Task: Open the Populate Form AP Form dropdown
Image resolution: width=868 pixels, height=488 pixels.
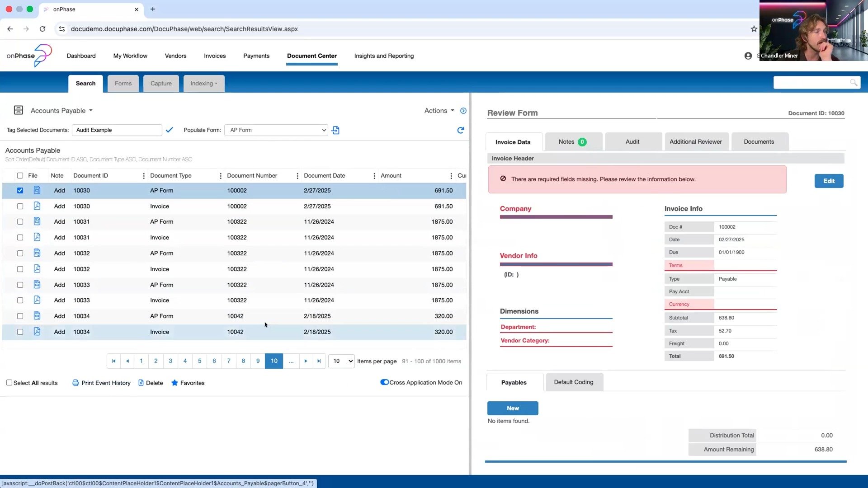Action: pyautogui.click(x=276, y=130)
